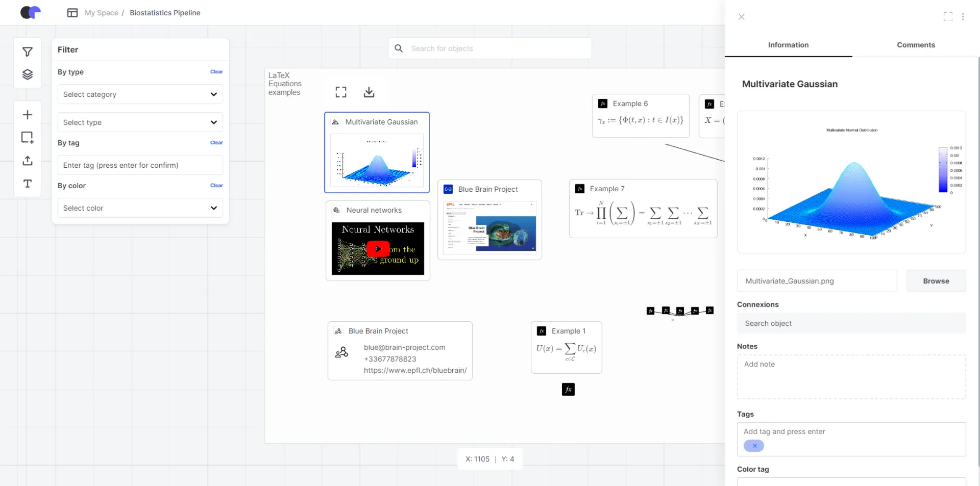Open the layers stack icon

point(28,75)
